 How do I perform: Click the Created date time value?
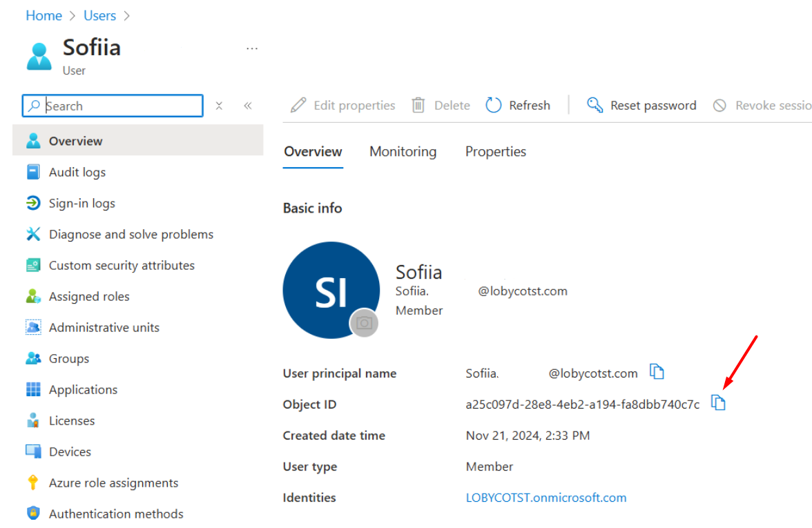pyautogui.click(x=528, y=436)
